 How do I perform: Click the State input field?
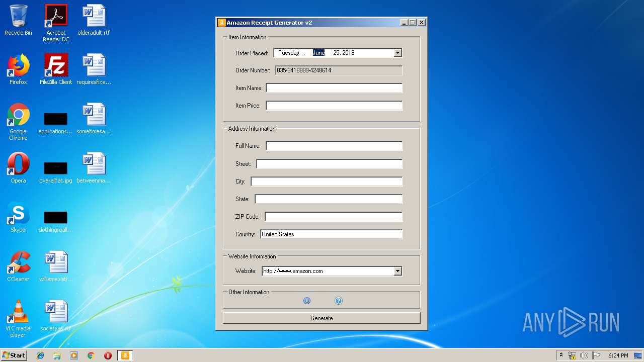click(329, 199)
